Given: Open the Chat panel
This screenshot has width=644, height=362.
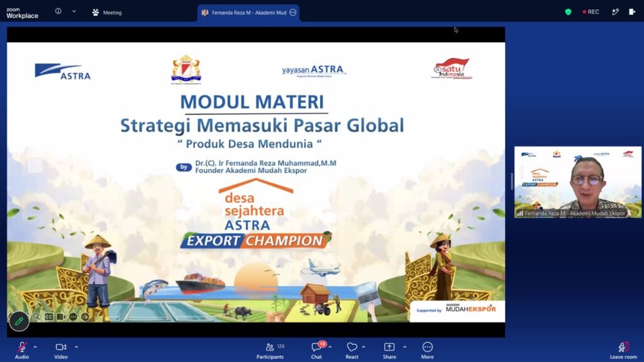Looking at the screenshot, I should [316, 351].
